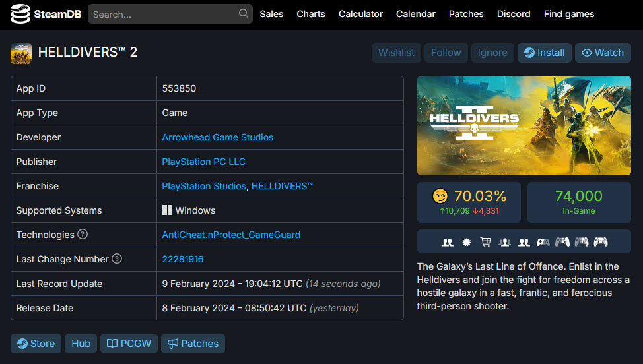Screen dimensions: 643x364
Task: Click the achievements starburst icon
Action: [x=467, y=243]
